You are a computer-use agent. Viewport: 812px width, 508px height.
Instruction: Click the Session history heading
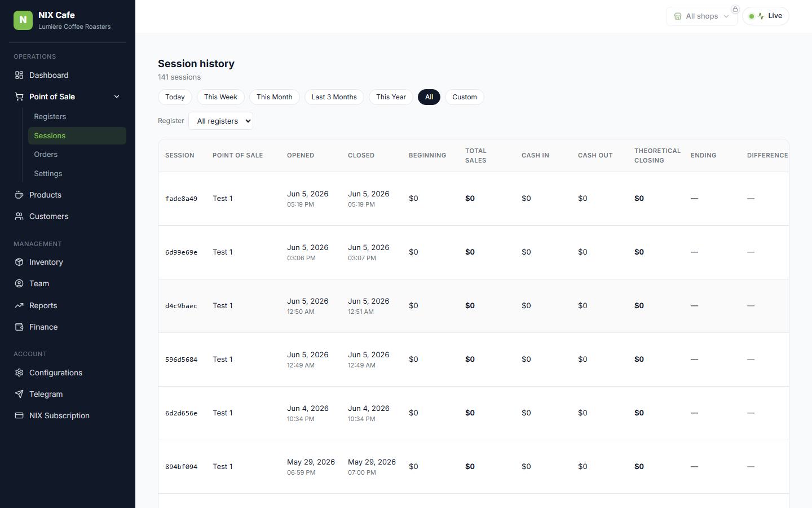[x=196, y=64]
